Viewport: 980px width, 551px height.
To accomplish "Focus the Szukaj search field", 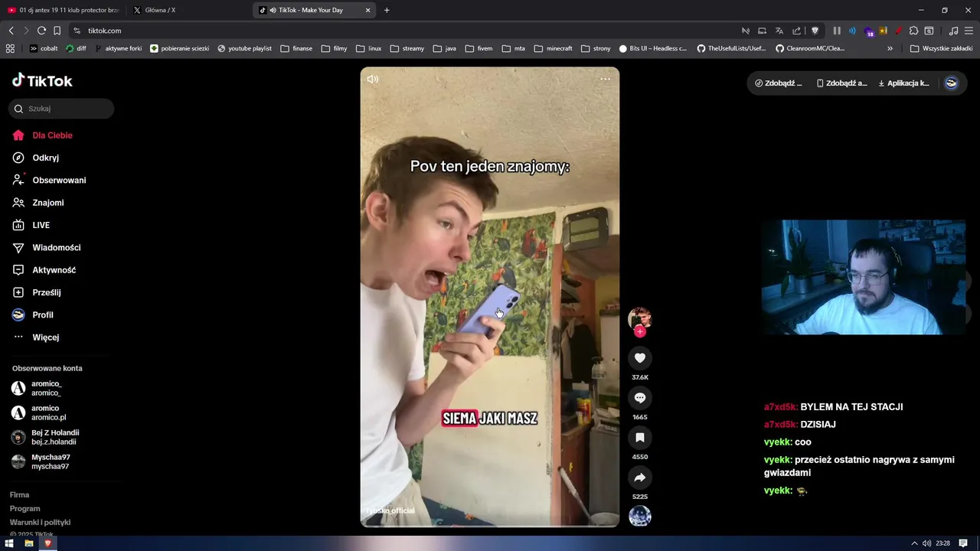I will click(x=61, y=109).
